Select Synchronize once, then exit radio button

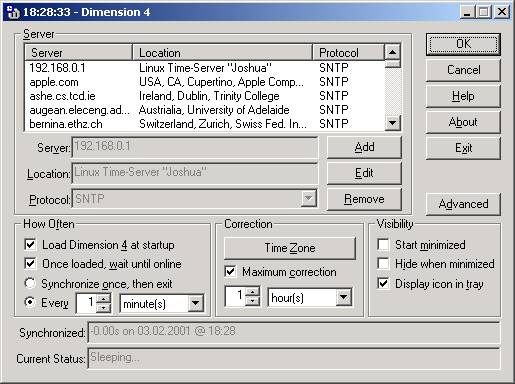pos(30,283)
